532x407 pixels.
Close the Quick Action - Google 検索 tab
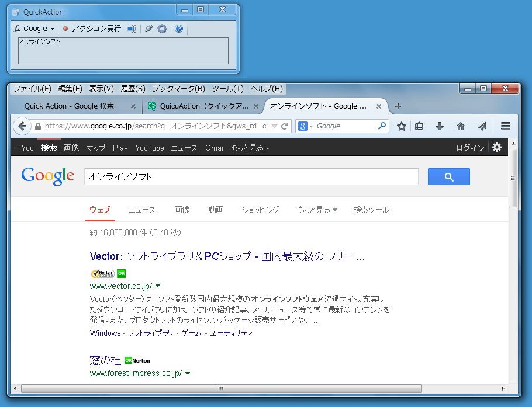pos(133,106)
